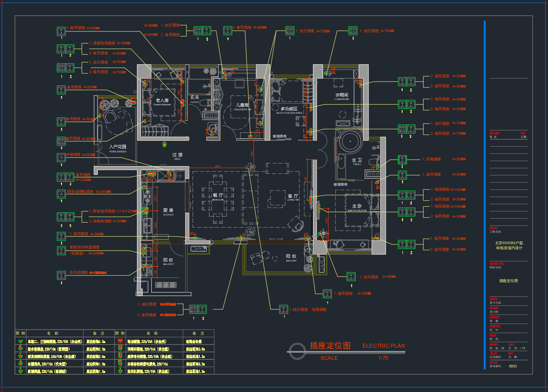The height and width of the screenshot is (392, 548).
Task: Click socket symbol beside 厨房油烟机插座 H=2000MM
Action: [x=61, y=194]
